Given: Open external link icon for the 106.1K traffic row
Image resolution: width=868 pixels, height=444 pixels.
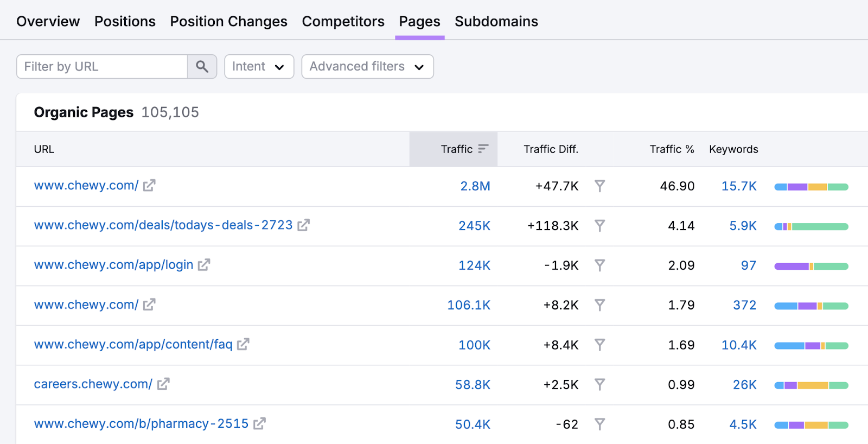Looking at the screenshot, I should [149, 305].
